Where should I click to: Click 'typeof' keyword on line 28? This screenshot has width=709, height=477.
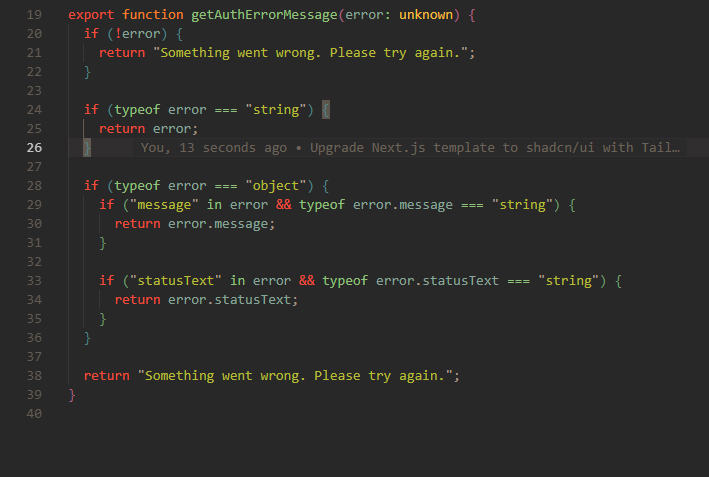click(x=137, y=186)
